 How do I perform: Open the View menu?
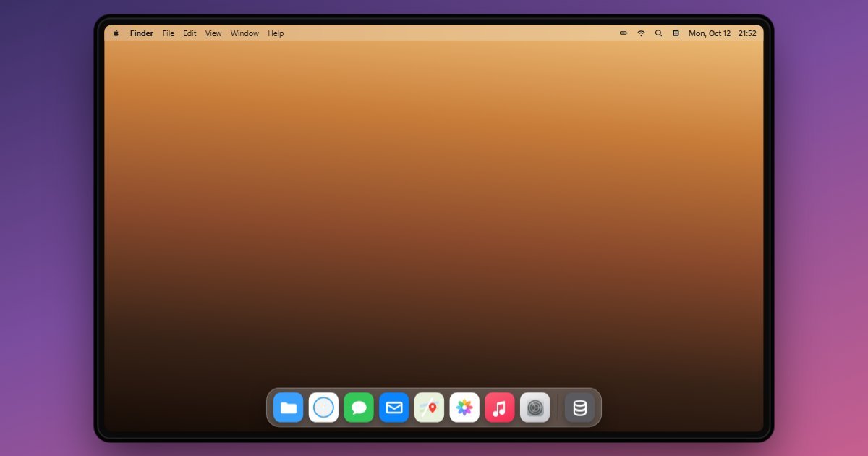[213, 33]
